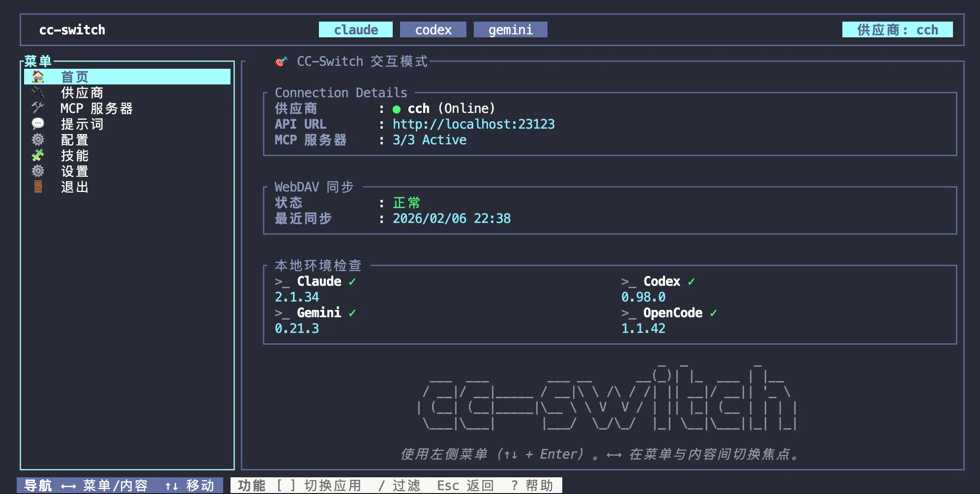Click the puzzle piece icon for 技能
Image resolution: width=980 pixels, height=494 pixels.
tap(38, 156)
